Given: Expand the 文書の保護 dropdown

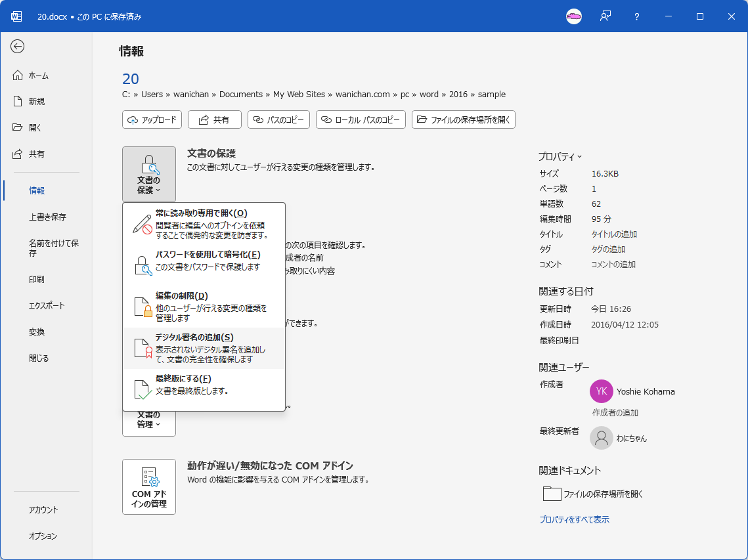Looking at the screenshot, I should coord(148,174).
